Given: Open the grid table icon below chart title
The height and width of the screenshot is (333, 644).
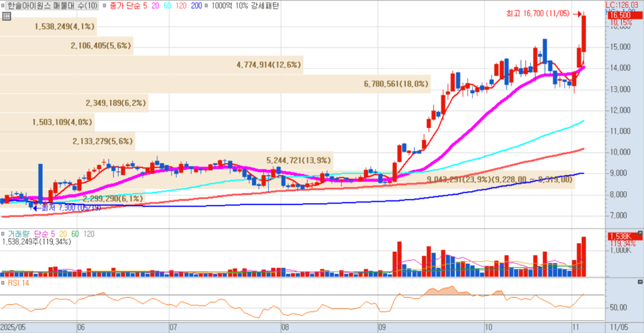Looking at the screenshot, I should pyautogui.click(x=6, y=17).
